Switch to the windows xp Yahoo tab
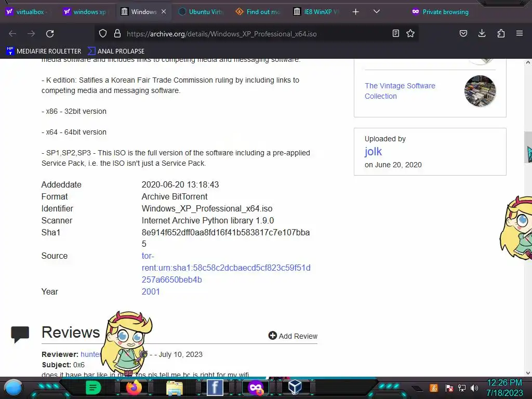The width and height of the screenshot is (532, 399). coord(86,12)
